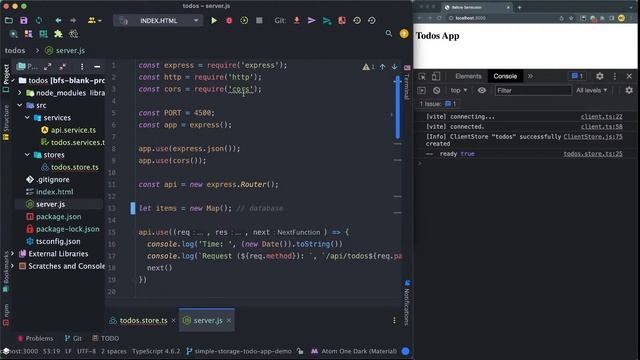Expand the node_modules folder

point(20,93)
